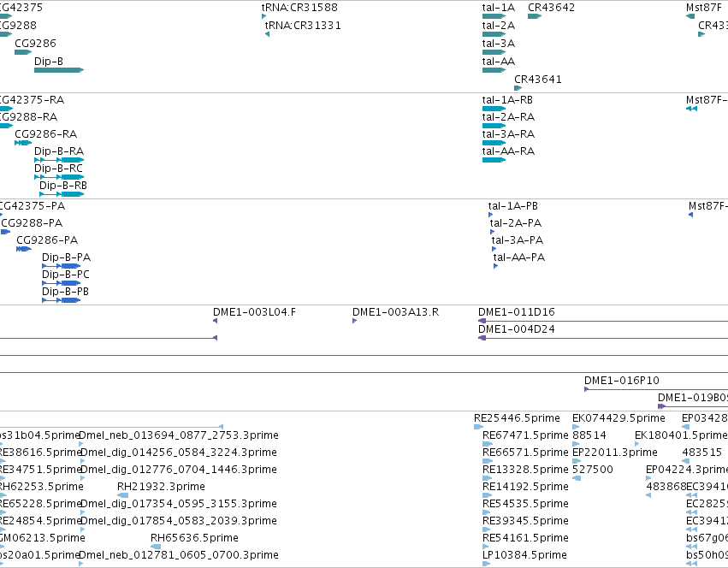Click the Mst87F gene label
The height and width of the screenshot is (568, 728).
704,8
